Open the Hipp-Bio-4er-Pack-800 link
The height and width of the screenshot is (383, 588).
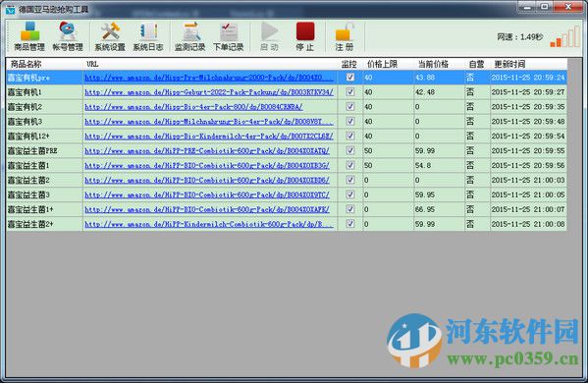[193, 107]
